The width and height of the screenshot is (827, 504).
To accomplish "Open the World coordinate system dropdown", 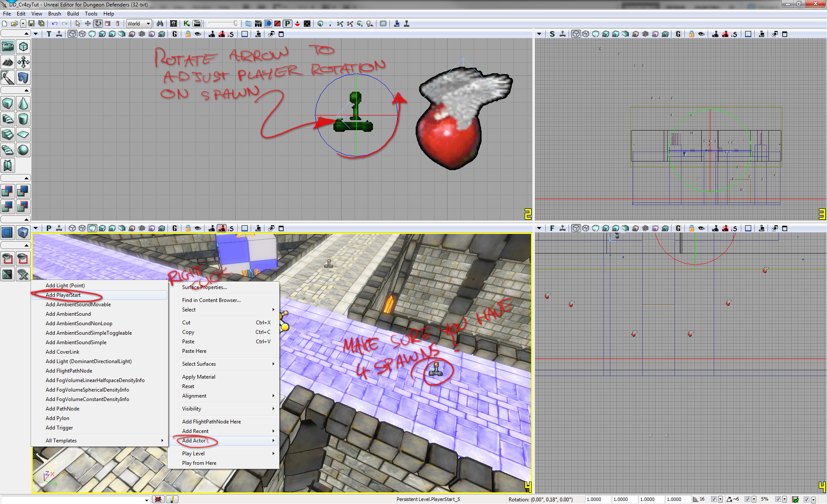I will 139,24.
